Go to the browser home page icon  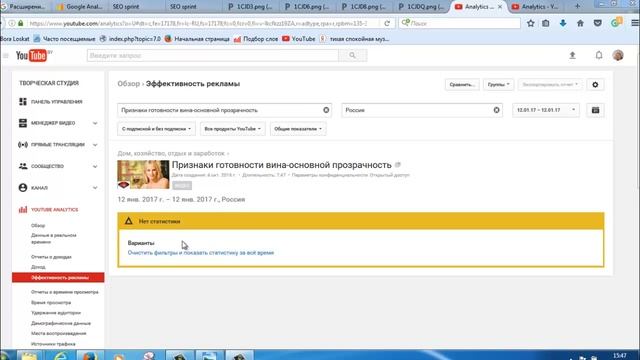tap(580, 23)
